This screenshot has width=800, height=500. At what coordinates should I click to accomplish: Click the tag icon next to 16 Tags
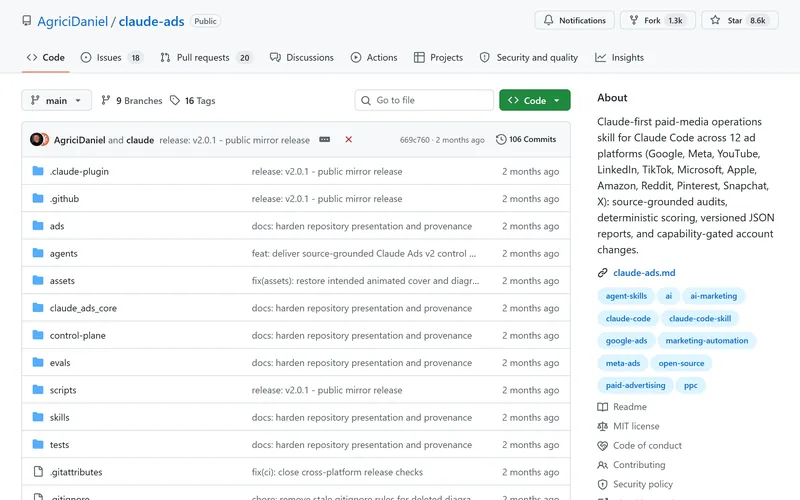tap(175, 100)
